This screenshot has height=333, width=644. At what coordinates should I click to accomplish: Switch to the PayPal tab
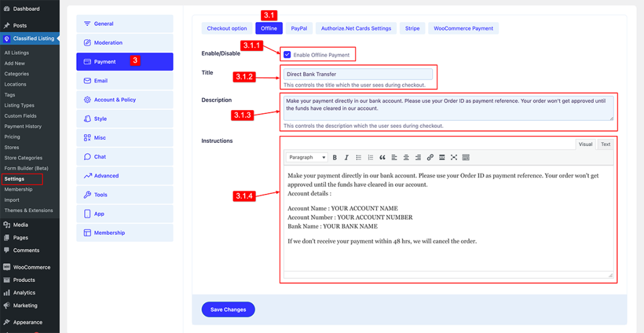coord(299,28)
